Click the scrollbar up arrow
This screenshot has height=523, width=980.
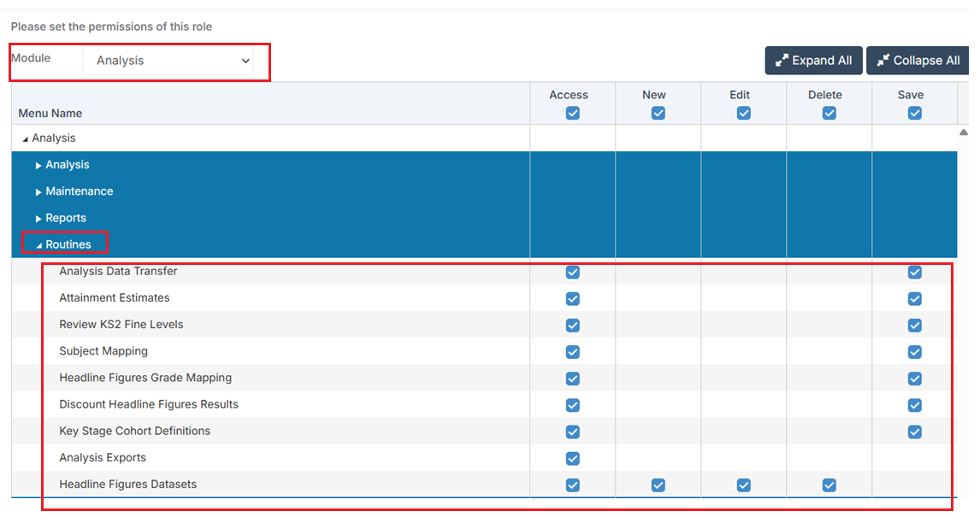click(963, 132)
